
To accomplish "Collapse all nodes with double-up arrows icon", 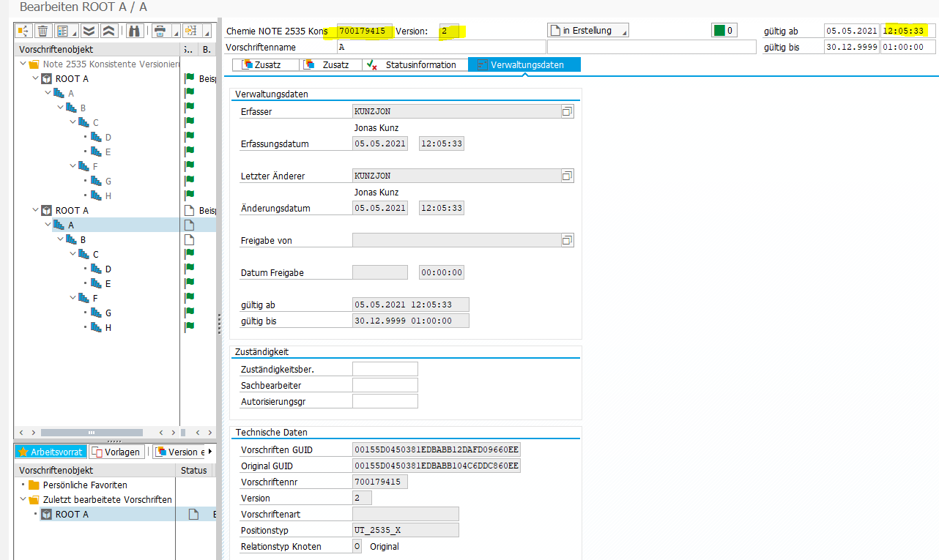I will (108, 31).
